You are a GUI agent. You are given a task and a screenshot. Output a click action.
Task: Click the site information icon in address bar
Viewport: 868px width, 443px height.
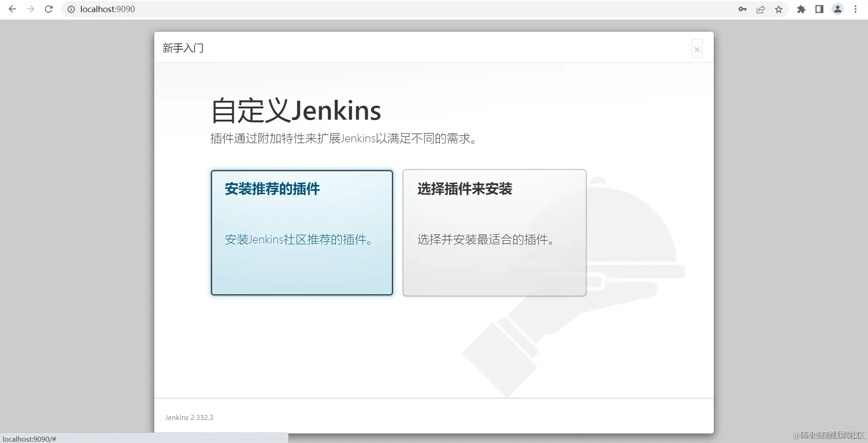tap(71, 9)
